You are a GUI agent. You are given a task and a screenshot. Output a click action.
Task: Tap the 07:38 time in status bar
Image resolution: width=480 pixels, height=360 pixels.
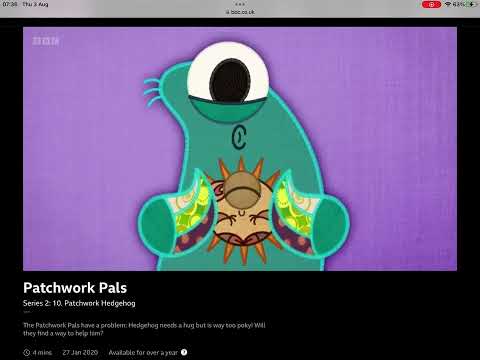point(10,4)
